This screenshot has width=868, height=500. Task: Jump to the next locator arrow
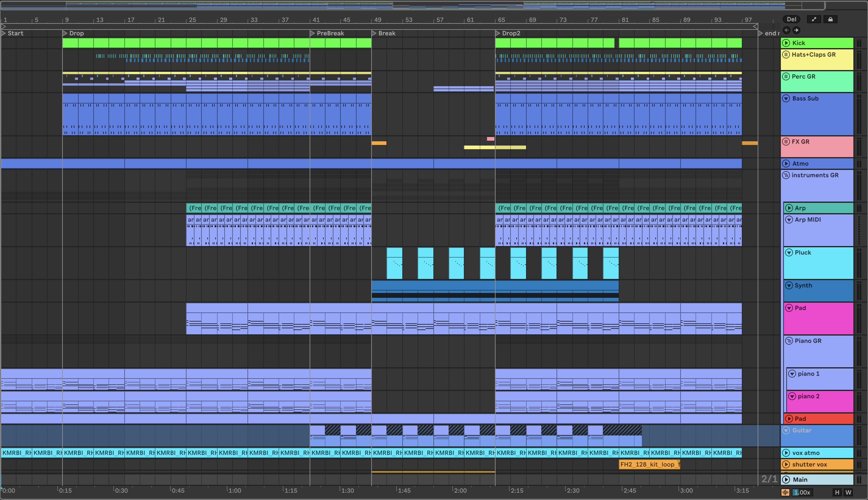pos(796,30)
